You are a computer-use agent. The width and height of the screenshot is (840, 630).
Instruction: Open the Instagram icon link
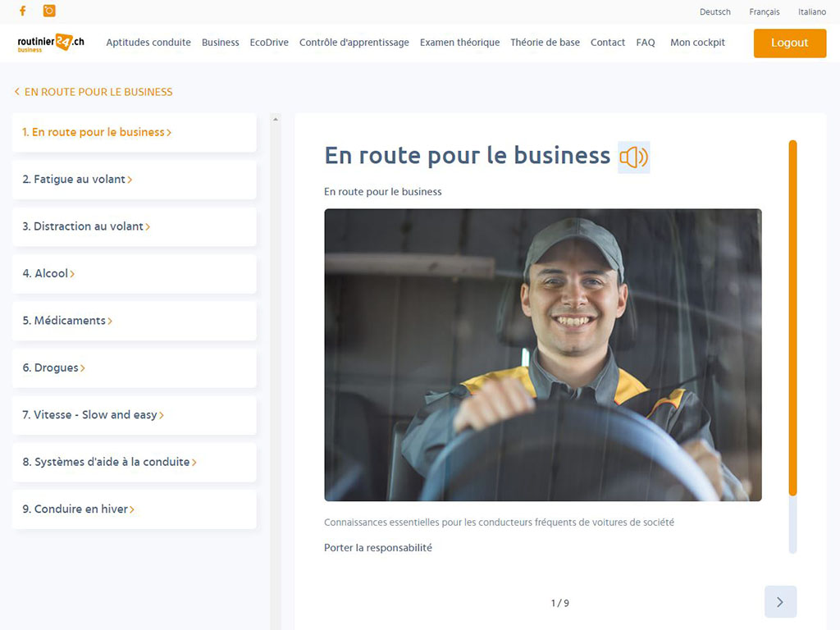pyautogui.click(x=49, y=11)
